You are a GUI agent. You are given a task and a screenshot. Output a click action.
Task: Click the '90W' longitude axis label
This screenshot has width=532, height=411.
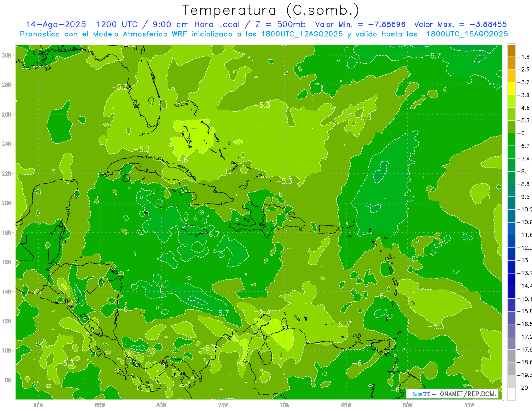38,405
